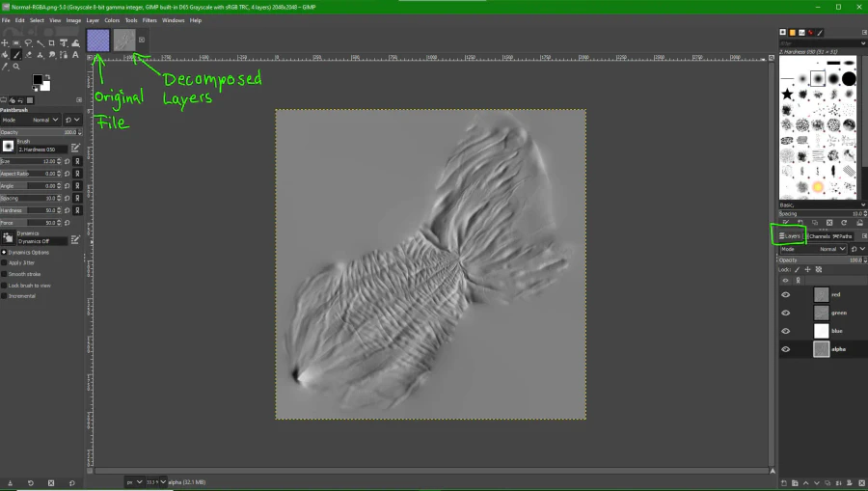Click the Color Picker eyedropper tool
The width and height of the screenshot is (868, 491).
[x=6, y=67]
